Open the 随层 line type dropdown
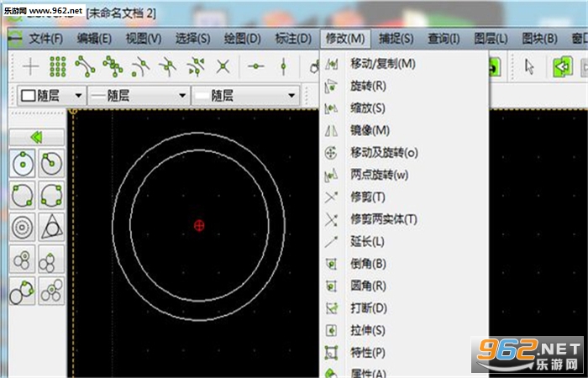588x378 pixels. [x=245, y=96]
